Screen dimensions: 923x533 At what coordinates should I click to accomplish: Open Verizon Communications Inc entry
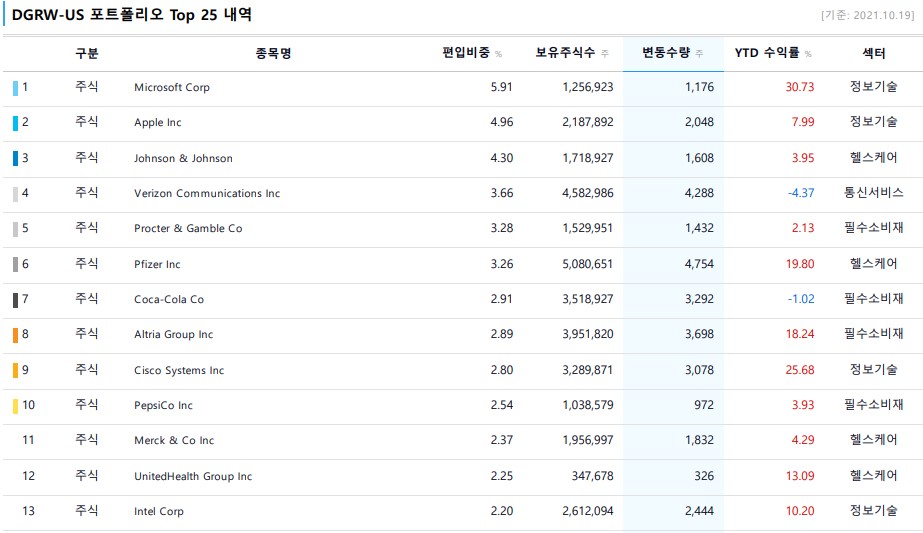coord(207,193)
